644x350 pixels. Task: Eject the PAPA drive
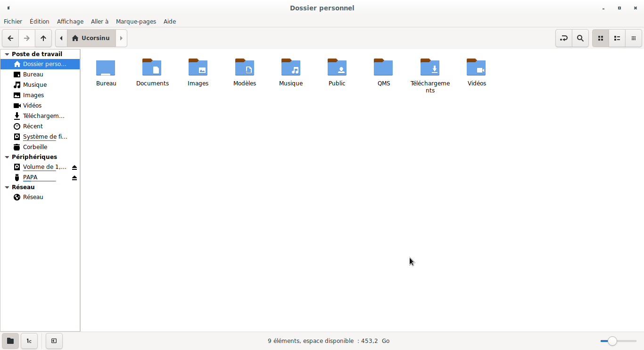click(x=74, y=178)
